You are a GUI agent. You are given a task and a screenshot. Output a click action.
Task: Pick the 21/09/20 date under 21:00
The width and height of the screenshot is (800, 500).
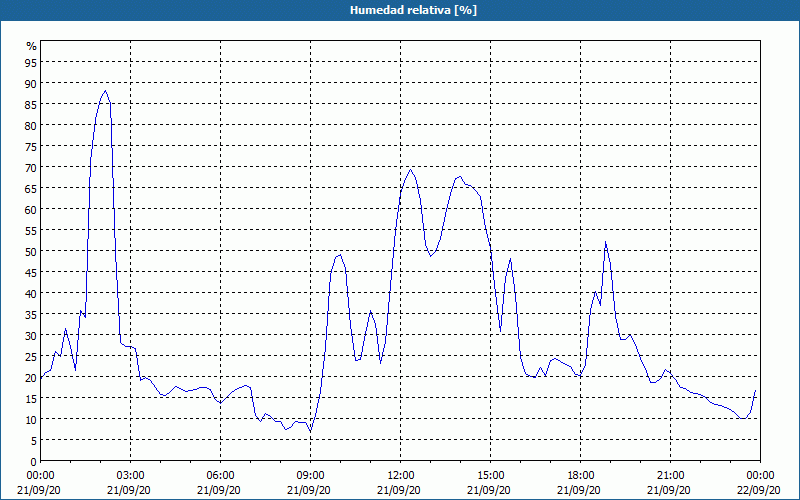(669, 490)
